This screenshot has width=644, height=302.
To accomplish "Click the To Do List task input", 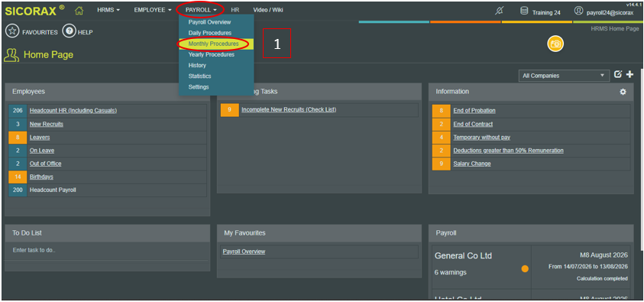I will click(x=106, y=250).
